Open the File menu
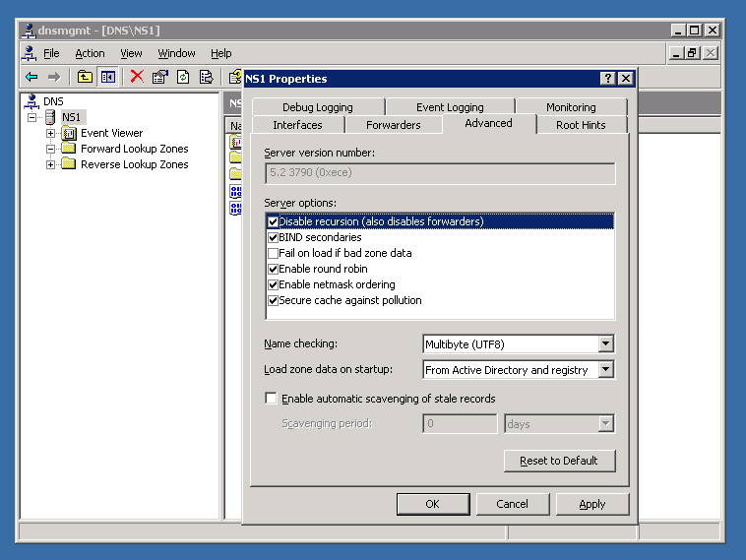This screenshot has height=560, width=746. 51,53
